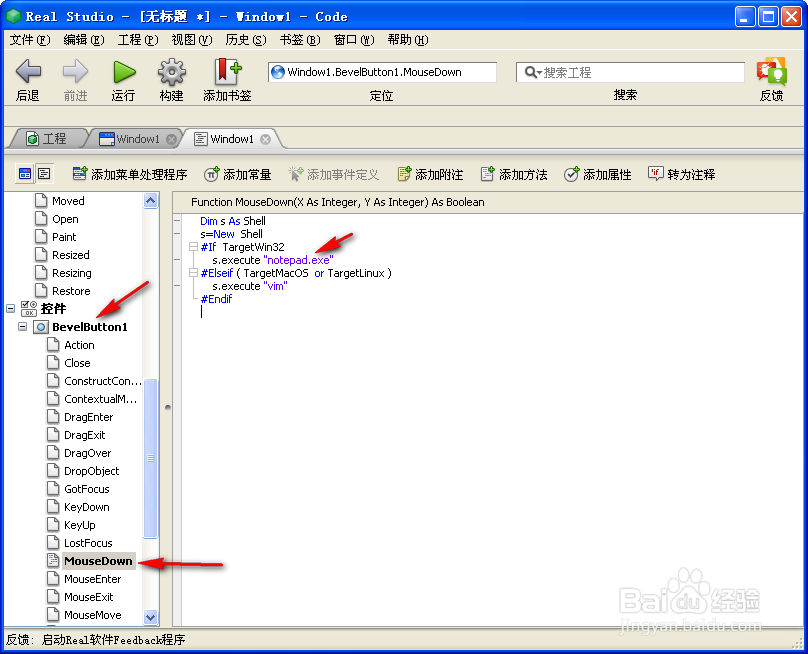Open the 帮助 menu

coord(408,40)
